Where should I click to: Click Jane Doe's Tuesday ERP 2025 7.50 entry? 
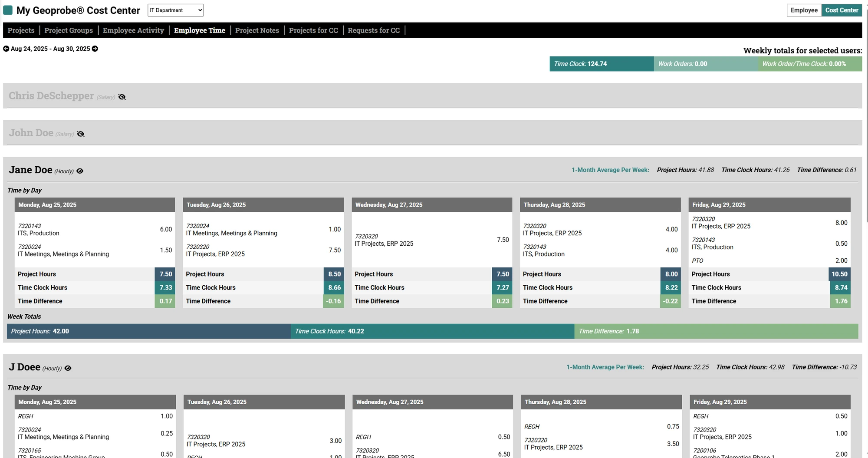point(263,250)
